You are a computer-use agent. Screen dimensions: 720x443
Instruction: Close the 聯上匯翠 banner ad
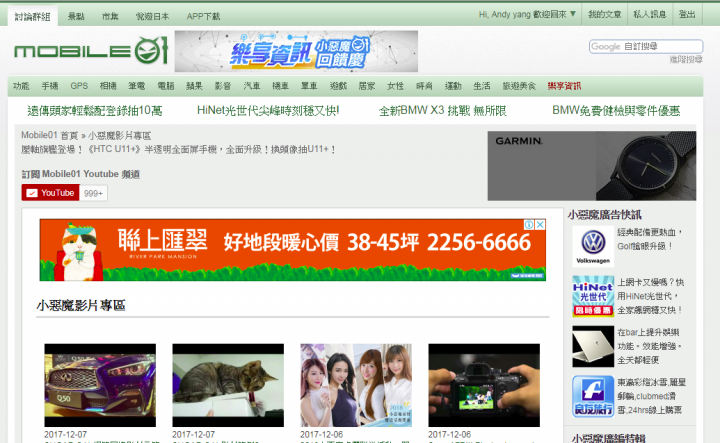coord(540,224)
